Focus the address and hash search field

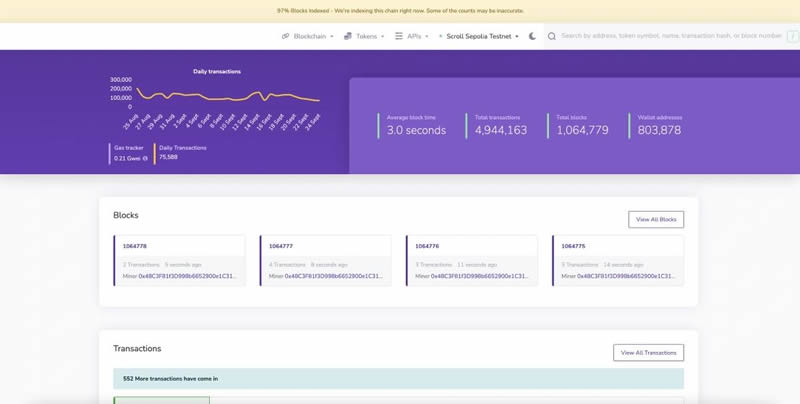click(670, 36)
